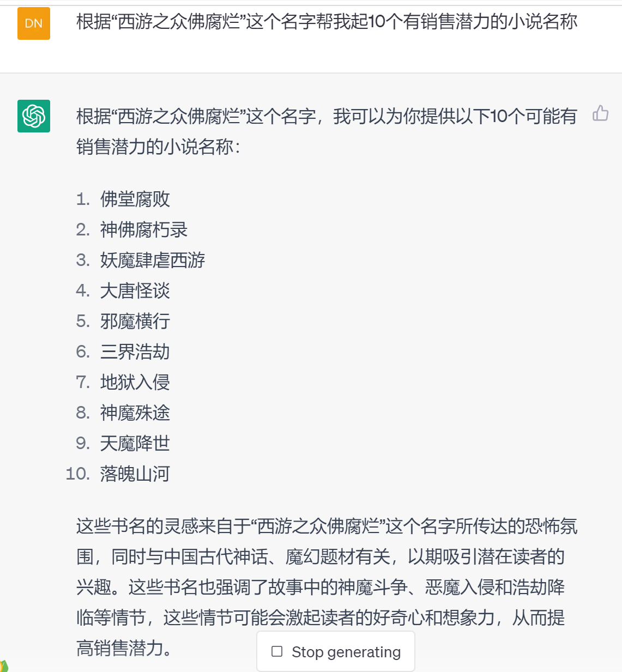Click the green ChatGPT logo avatar

tap(34, 116)
